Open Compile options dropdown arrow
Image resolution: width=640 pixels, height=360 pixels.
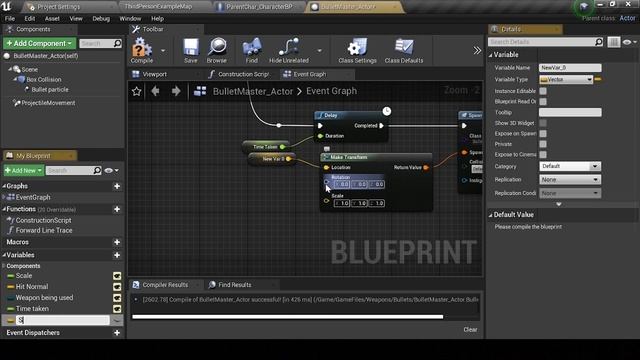(163, 51)
